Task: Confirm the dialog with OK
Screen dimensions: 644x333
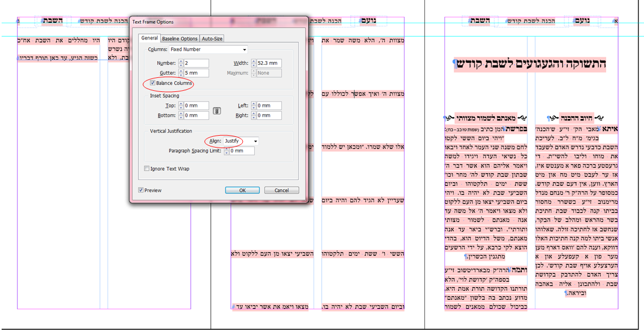Action: (242, 190)
